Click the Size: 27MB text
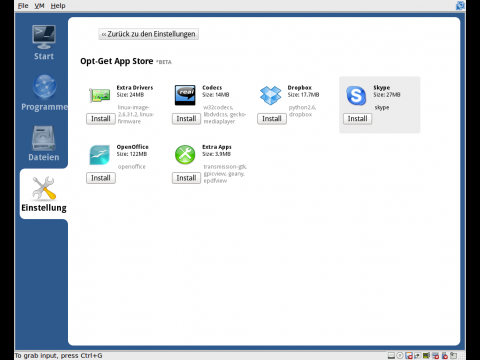The image size is (480, 360). click(x=387, y=95)
